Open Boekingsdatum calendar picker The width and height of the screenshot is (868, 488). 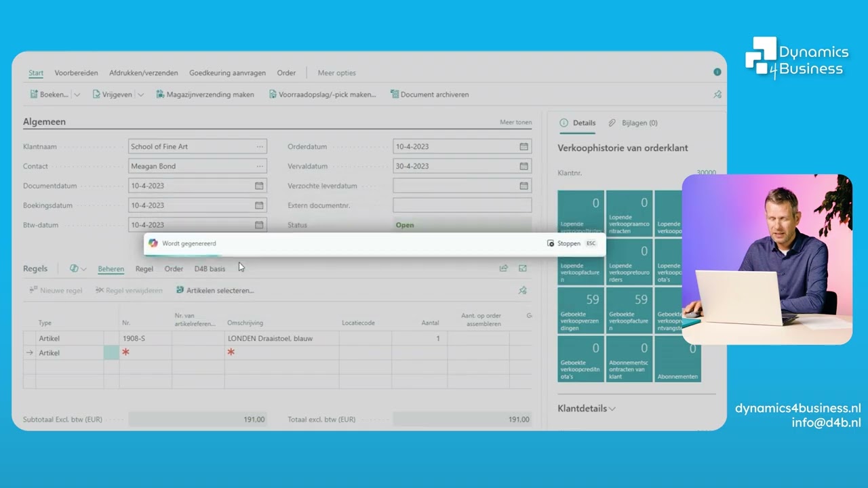point(259,205)
